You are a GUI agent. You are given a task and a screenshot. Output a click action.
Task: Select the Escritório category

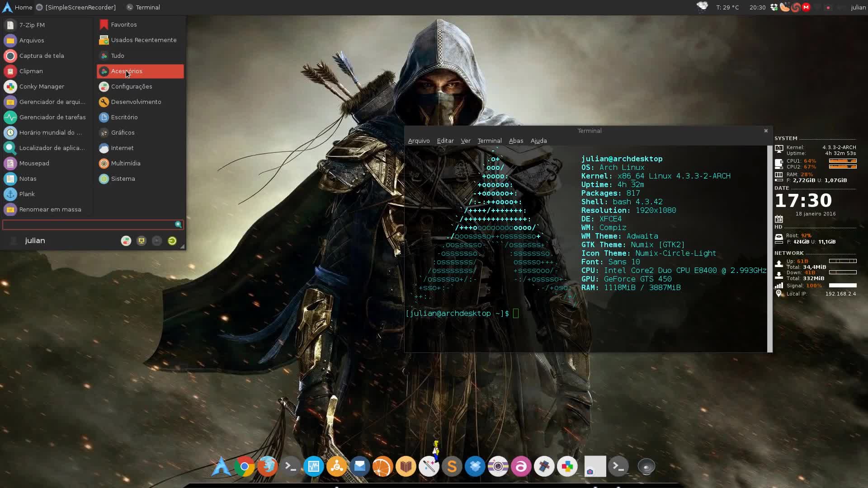(140, 117)
